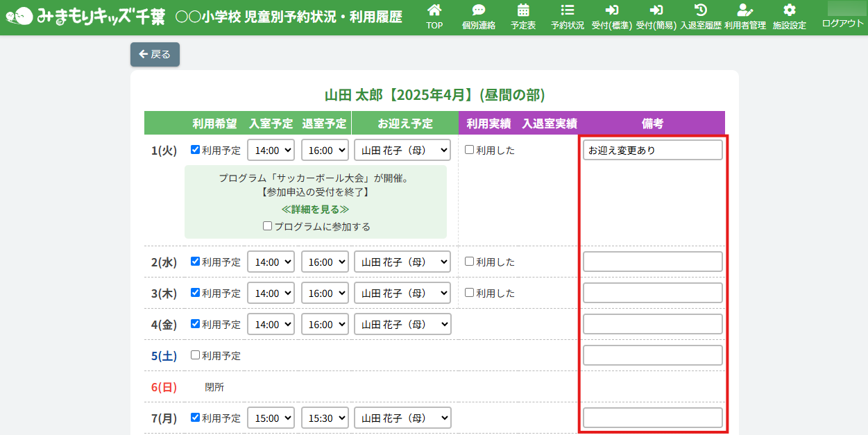Click ≪詳細を見る≫ program link
This screenshot has width=868, height=435.
pyautogui.click(x=315, y=209)
